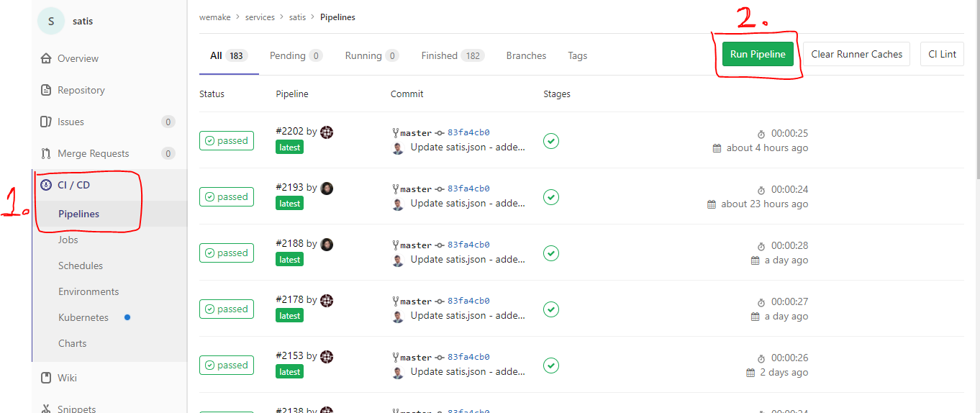Go to services in the breadcrumb
The height and width of the screenshot is (413, 980).
pyautogui.click(x=260, y=17)
